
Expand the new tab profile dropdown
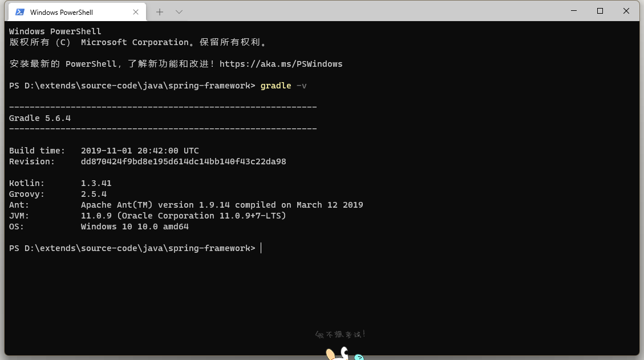[179, 12]
